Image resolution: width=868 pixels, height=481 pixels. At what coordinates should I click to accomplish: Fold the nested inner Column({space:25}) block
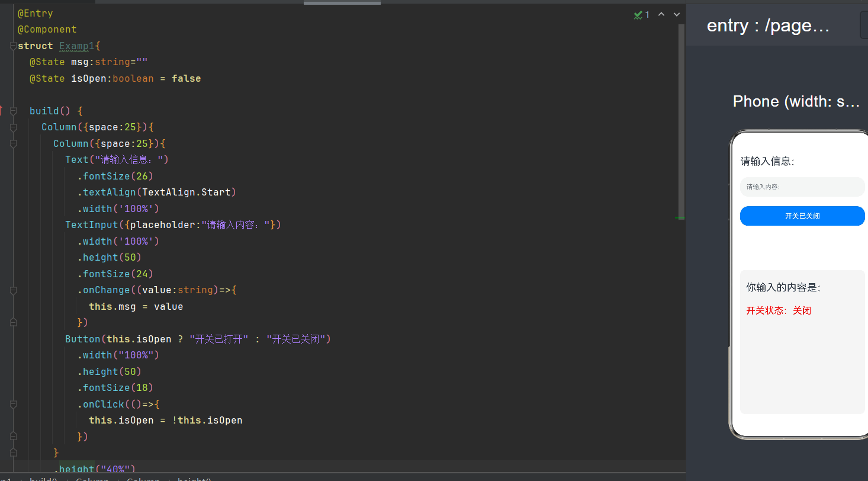tap(13, 144)
